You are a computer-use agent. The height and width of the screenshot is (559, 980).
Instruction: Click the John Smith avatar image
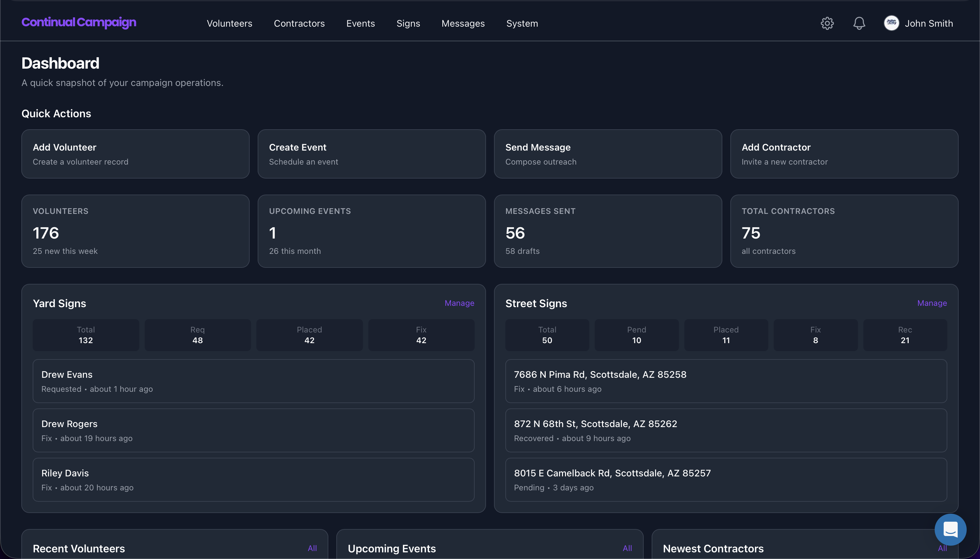[x=891, y=23]
